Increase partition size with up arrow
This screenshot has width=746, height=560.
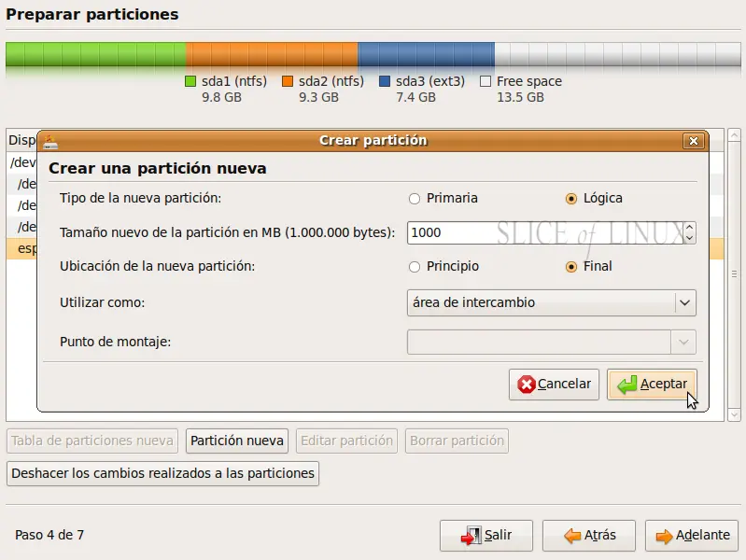[689, 228]
